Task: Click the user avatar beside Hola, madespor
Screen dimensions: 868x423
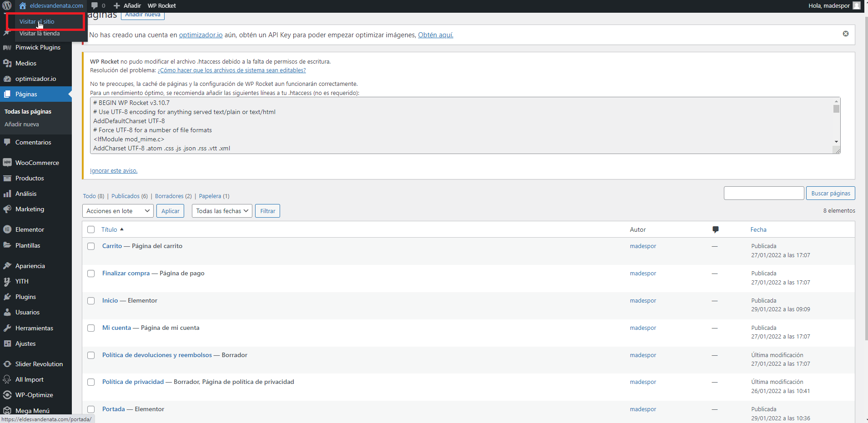Action: point(857,5)
